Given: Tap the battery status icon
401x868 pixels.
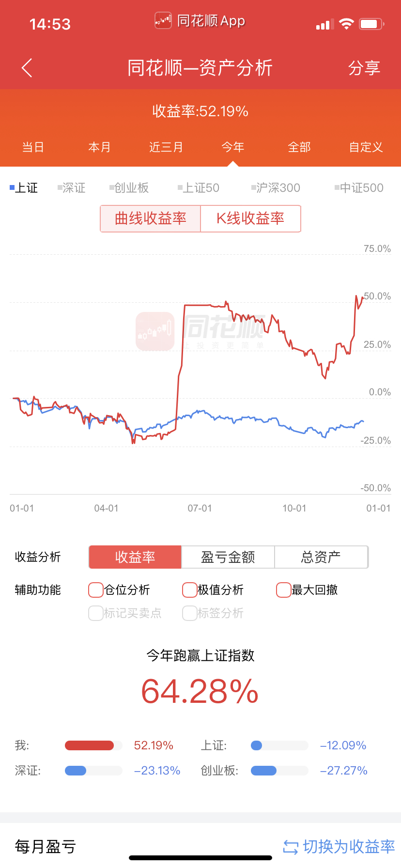Looking at the screenshot, I should (371, 24).
